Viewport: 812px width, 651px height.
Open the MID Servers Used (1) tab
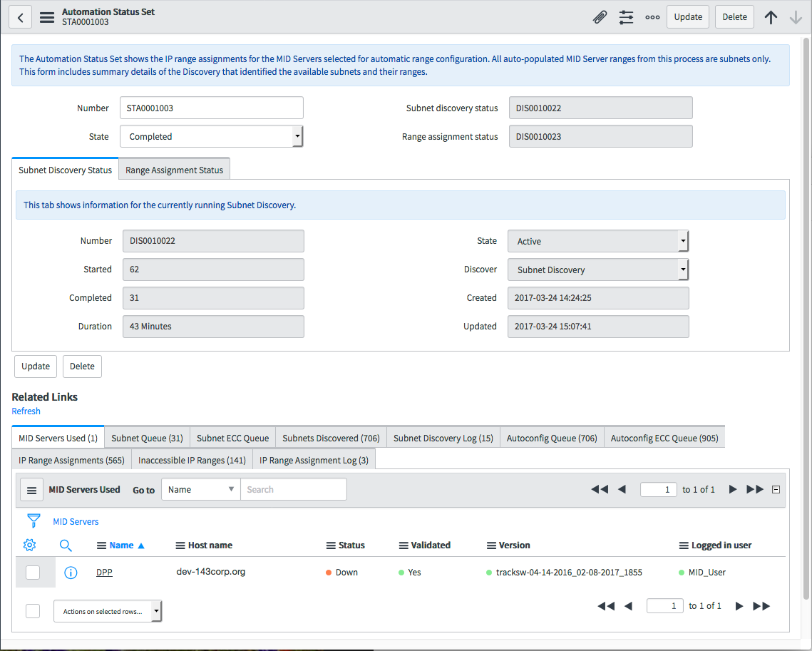(58, 438)
